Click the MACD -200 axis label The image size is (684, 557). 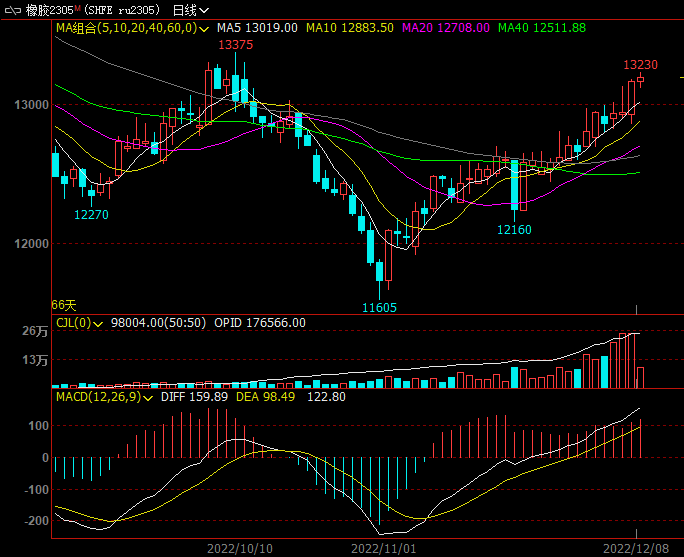37,521
